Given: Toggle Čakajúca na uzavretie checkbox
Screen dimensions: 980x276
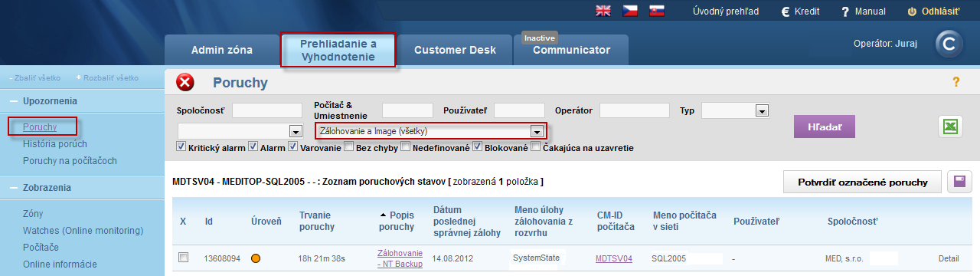Looking at the screenshot, I should [x=535, y=146].
